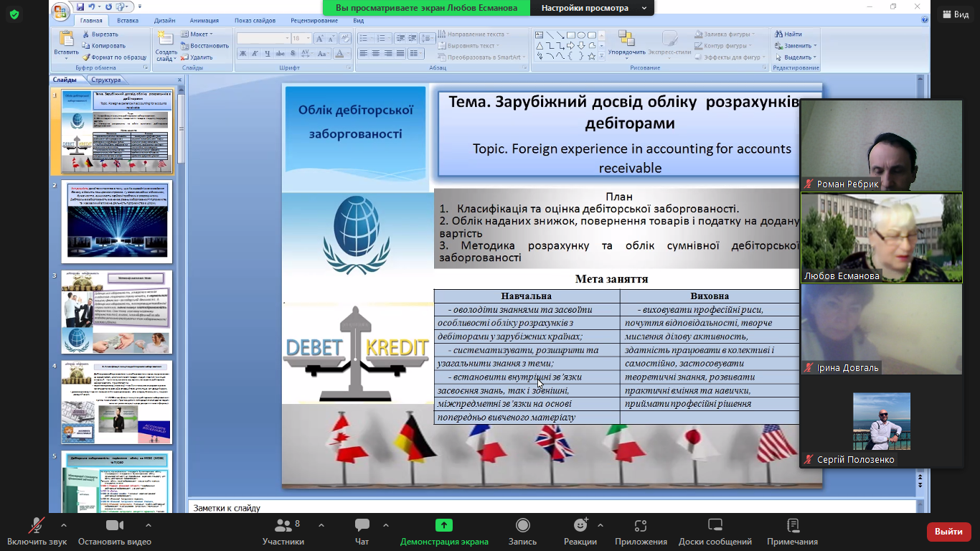Click the red Leave meeting button
This screenshot has height=551, width=980.
click(x=948, y=532)
